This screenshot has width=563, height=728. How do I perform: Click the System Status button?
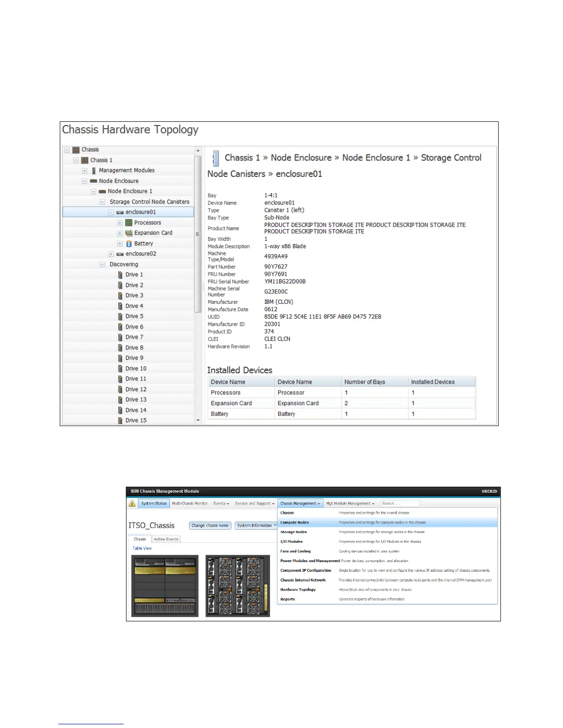click(154, 504)
